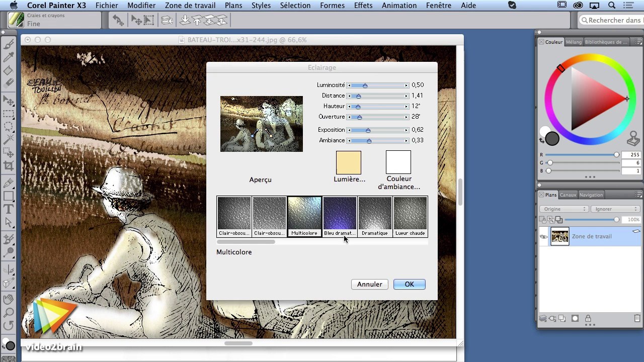
Task: Click the delete layer trash icon
Action: 637,318
